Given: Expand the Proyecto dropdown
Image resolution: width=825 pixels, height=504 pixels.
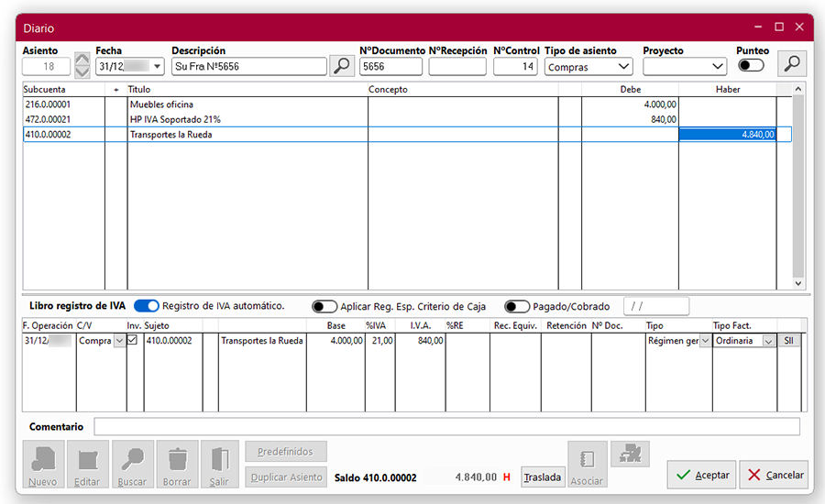Looking at the screenshot, I should click(717, 67).
